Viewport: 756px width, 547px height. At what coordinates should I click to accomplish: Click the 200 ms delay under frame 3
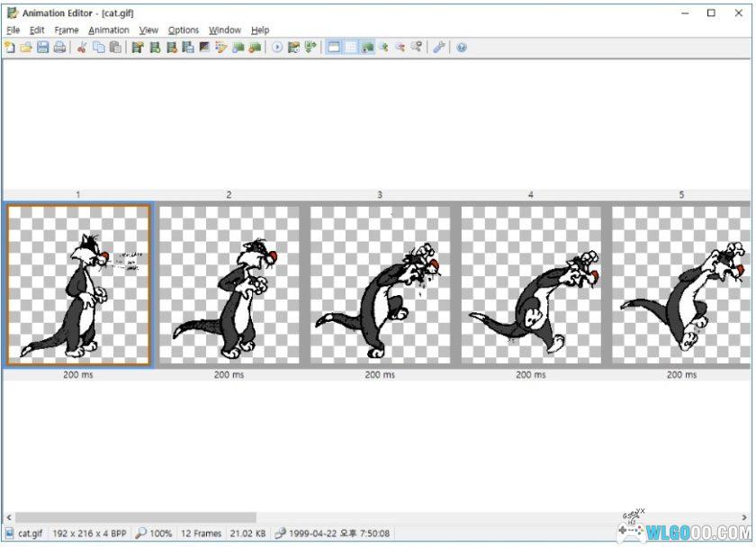(380, 375)
